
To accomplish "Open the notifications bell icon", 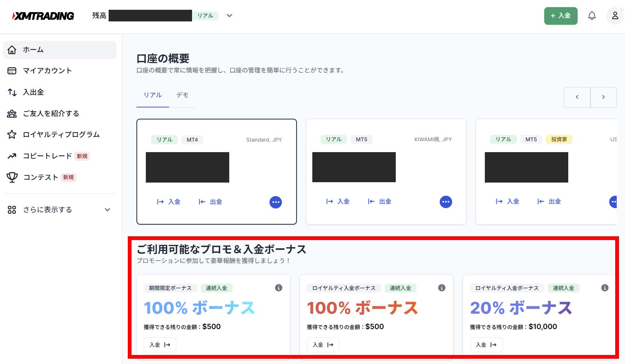I will point(592,16).
